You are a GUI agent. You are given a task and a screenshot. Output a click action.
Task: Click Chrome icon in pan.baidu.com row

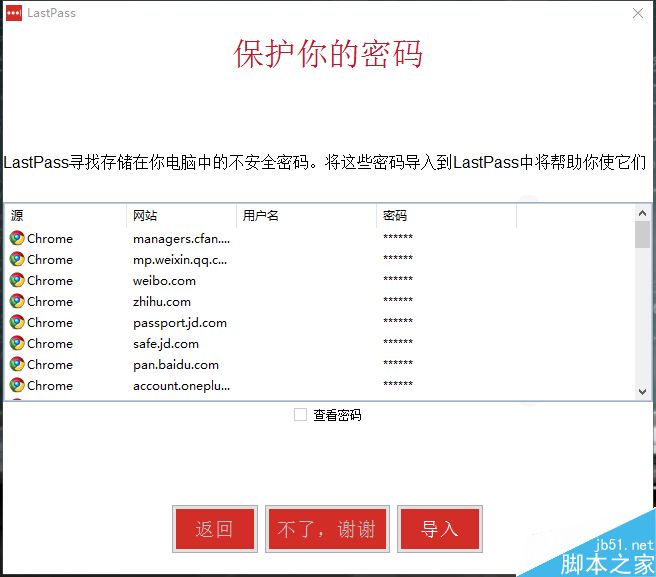point(17,364)
